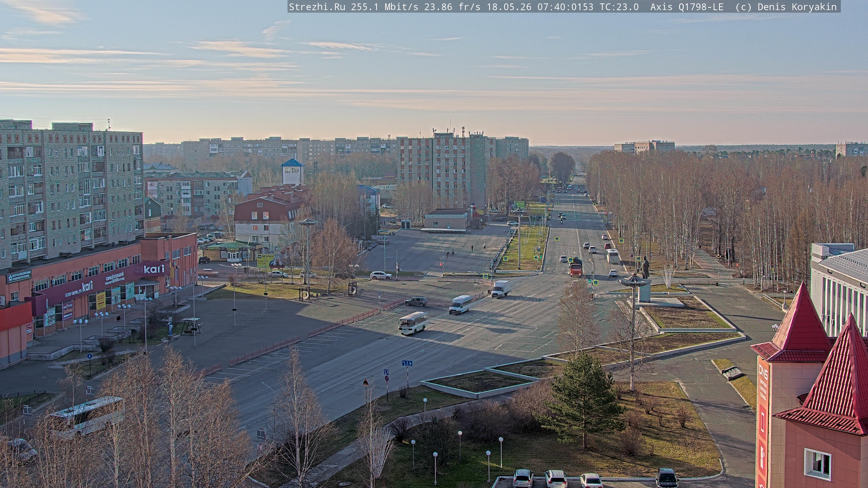Click the blue-roofed white tower

(292, 172)
